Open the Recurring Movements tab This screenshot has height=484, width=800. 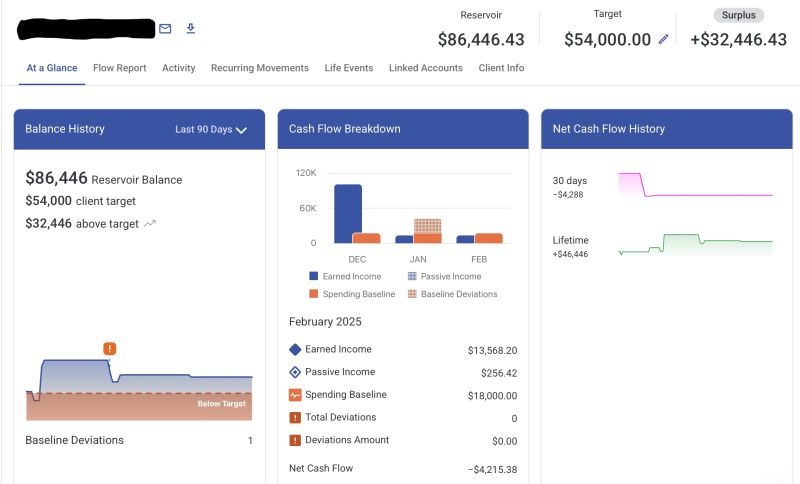260,68
